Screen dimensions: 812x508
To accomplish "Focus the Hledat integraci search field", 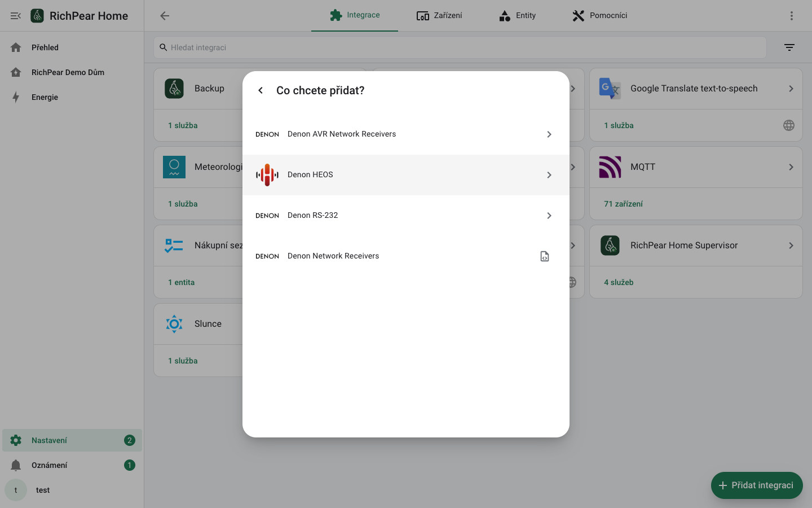I will (460, 47).
